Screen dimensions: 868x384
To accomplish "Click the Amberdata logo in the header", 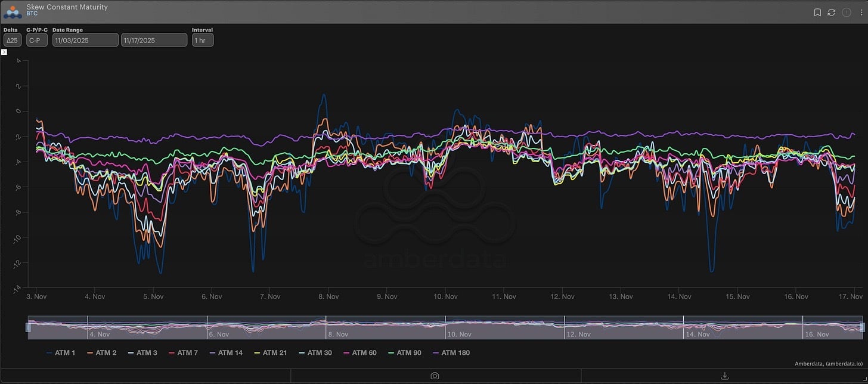I will [12, 11].
